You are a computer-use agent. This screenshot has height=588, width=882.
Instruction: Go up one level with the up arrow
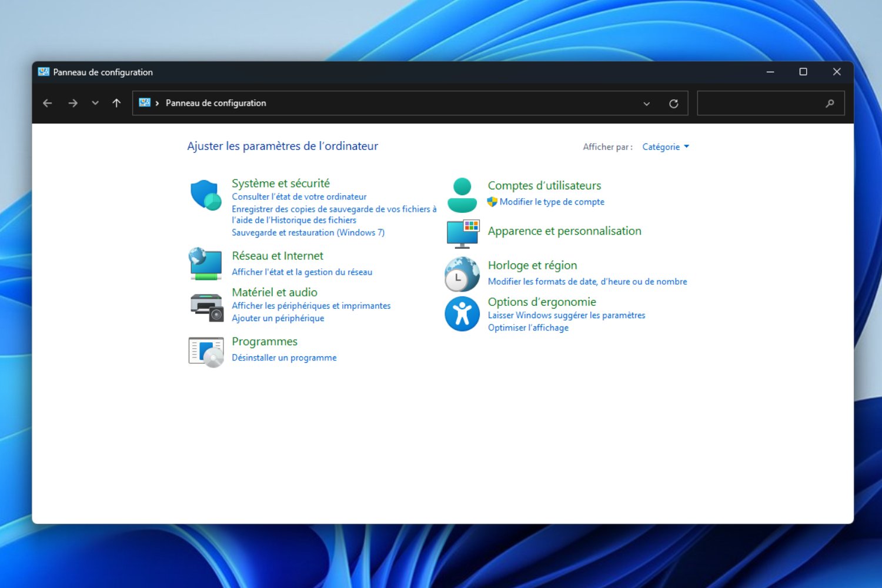tap(116, 103)
